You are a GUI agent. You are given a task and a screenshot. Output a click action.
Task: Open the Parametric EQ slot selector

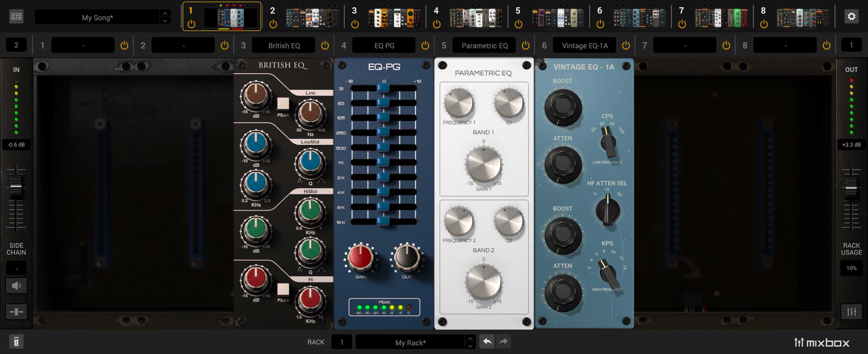(x=484, y=45)
